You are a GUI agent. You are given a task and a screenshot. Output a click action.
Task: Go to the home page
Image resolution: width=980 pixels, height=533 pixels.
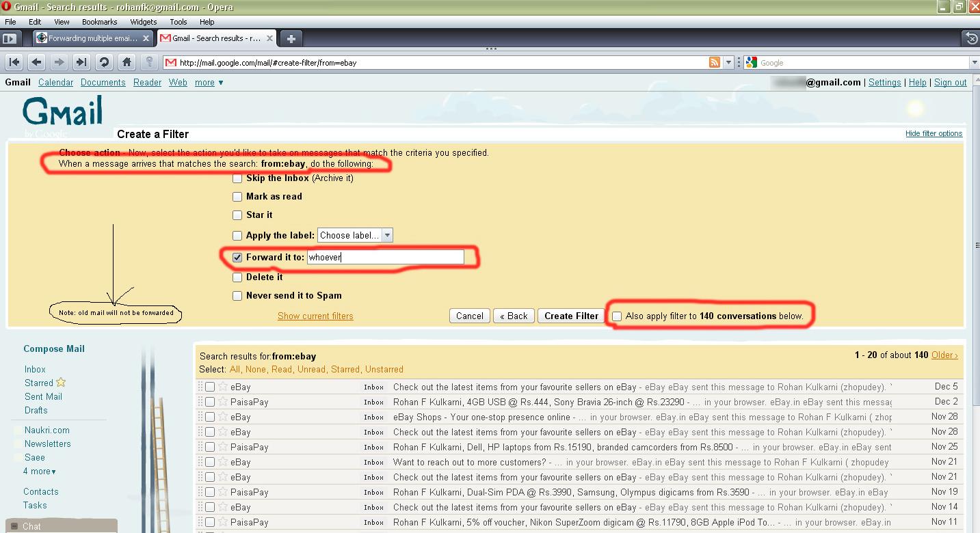[127, 62]
